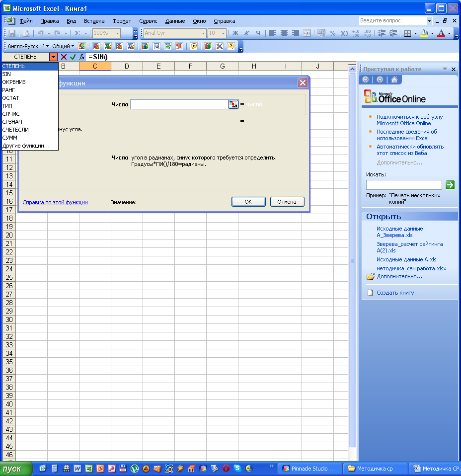This screenshot has height=476, width=461.
Task: Open the Файл menu
Action: coord(26,21)
